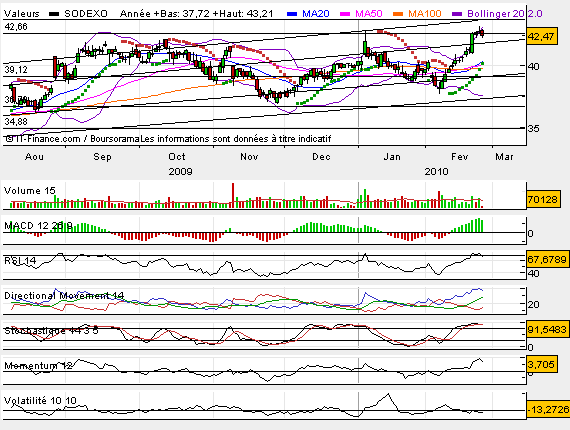Click the Volume 15 panel title

29,191
